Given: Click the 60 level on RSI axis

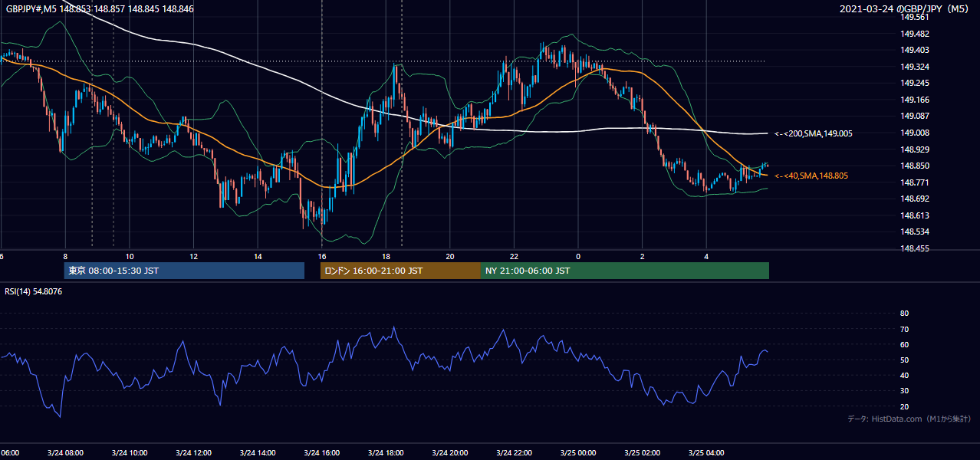Looking at the screenshot, I should (x=904, y=344).
